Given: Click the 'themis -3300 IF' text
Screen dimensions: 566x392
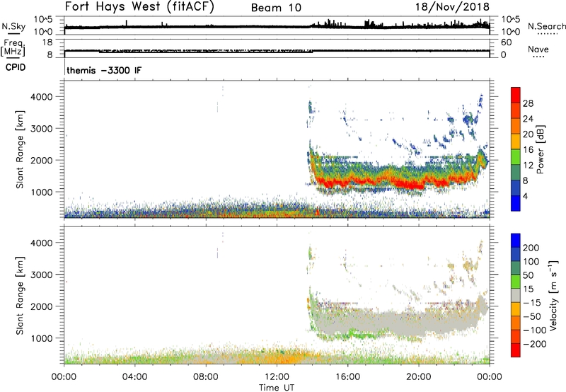Looking at the screenshot, I should coord(104,70).
